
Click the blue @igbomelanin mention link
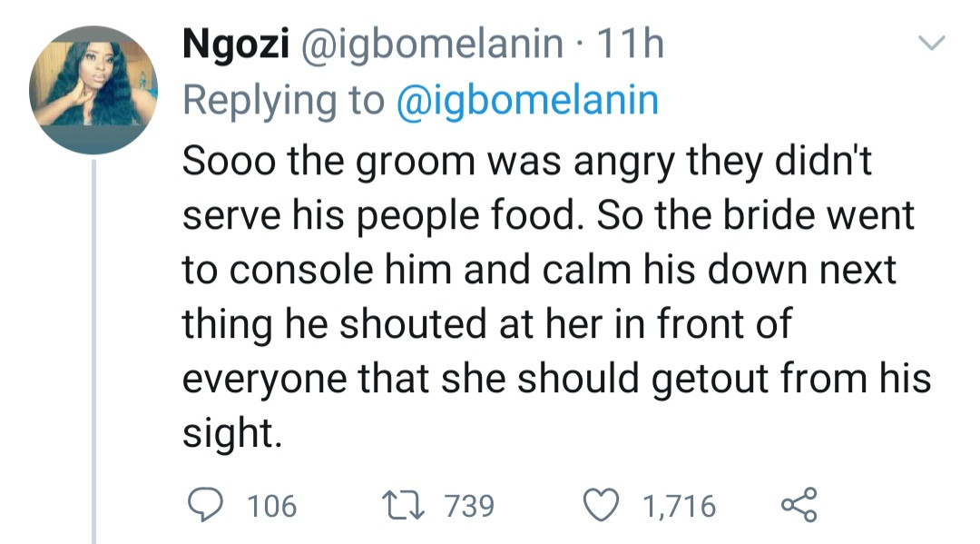tap(527, 100)
